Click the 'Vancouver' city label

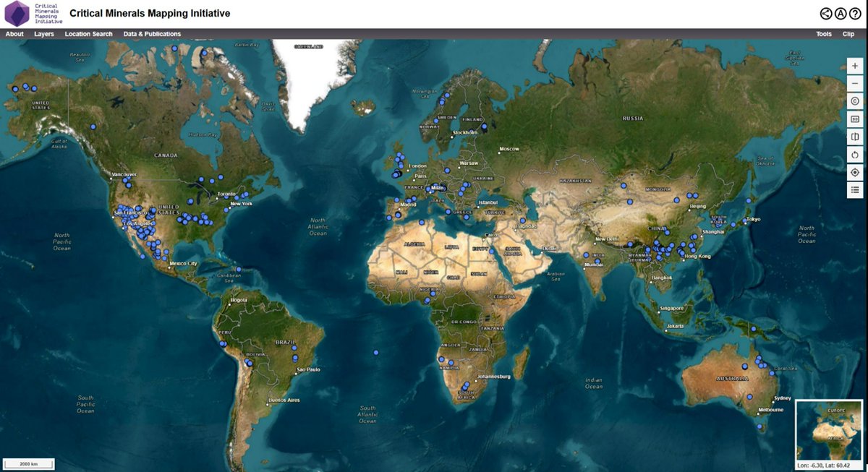124,174
